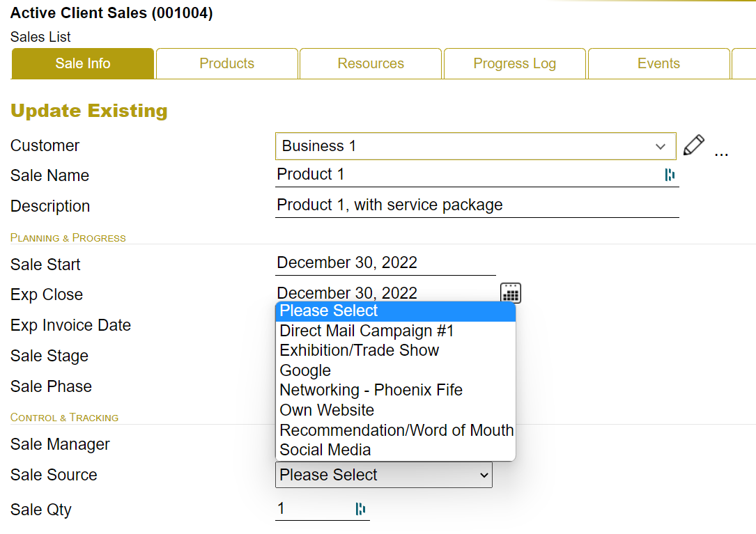Select the Sale Info tab
Viewport: 756px width, 534px height.
[x=83, y=63]
